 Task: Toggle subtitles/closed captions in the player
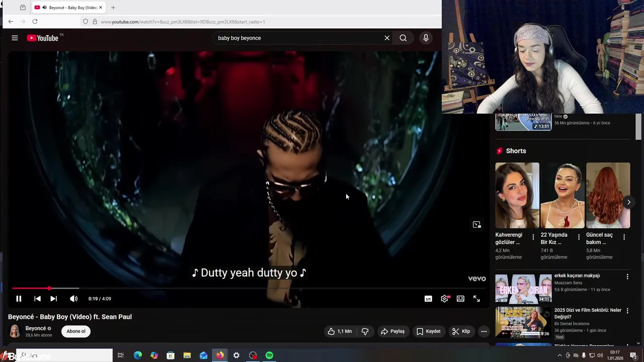(428, 299)
